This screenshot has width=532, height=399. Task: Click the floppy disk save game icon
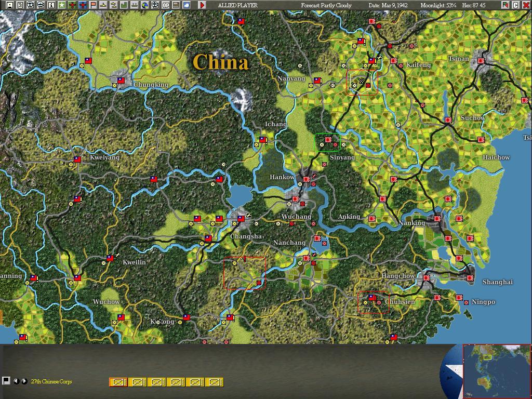(x=10, y=5)
